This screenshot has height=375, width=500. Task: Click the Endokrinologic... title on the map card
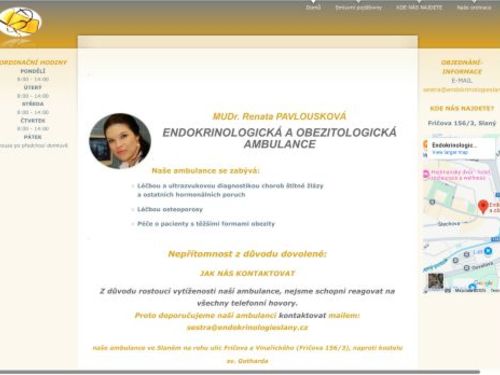point(454,145)
